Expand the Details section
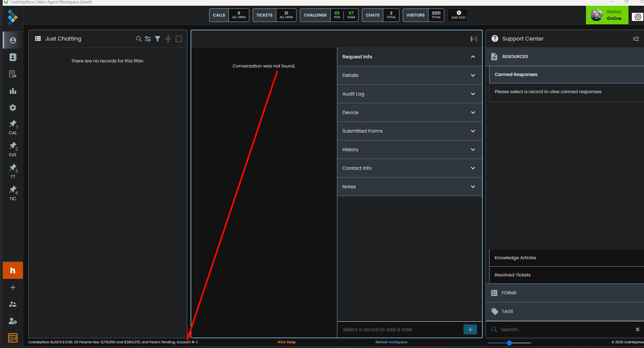Image resolution: width=644 pixels, height=348 pixels. [409, 75]
